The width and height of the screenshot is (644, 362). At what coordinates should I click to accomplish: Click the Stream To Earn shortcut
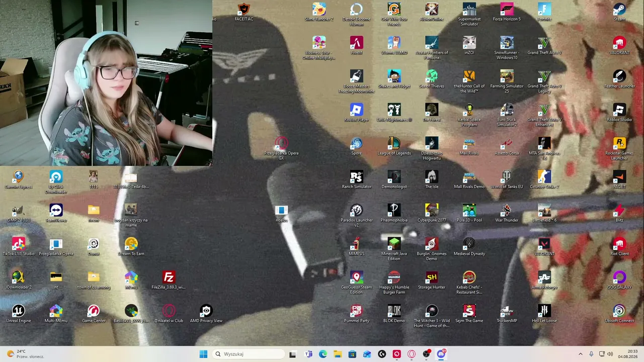click(x=131, y=247)
